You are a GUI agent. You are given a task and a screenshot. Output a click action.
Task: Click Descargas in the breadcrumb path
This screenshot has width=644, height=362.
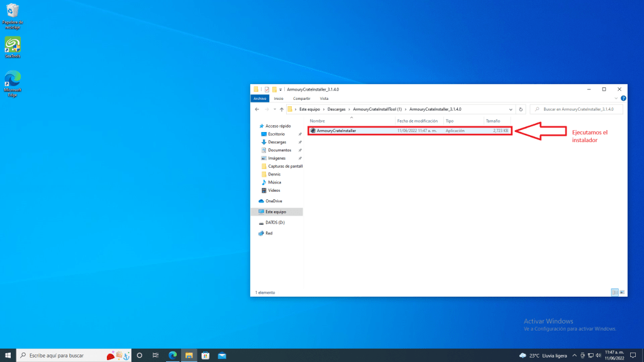338,109
